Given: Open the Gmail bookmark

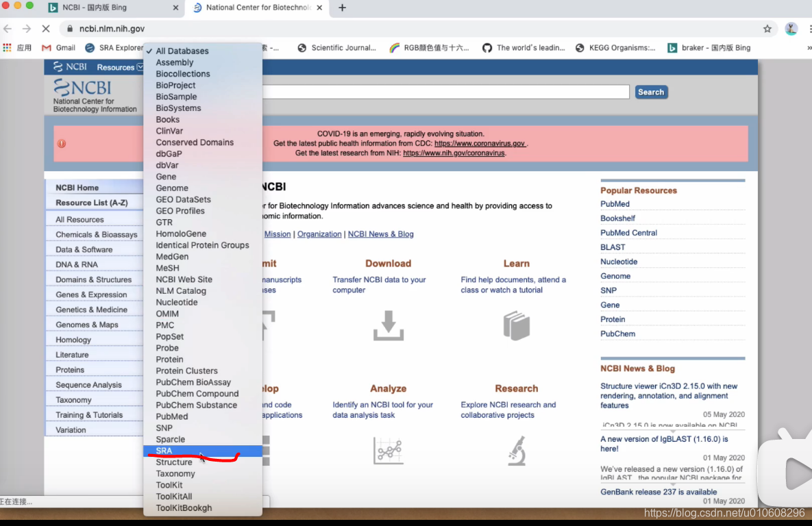Looking at the screenshot, I should [x=58, y=48].
